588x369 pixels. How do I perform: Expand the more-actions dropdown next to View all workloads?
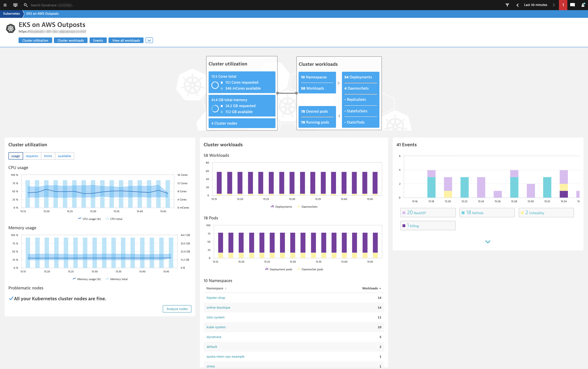tap(149, 40)
